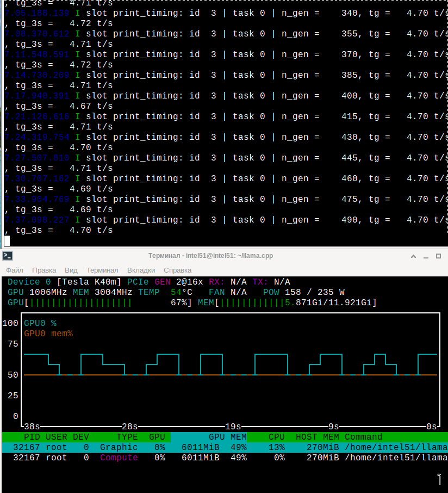Select the Compute process row 32167
Screen dimensions: 448x493
(225, 458)
